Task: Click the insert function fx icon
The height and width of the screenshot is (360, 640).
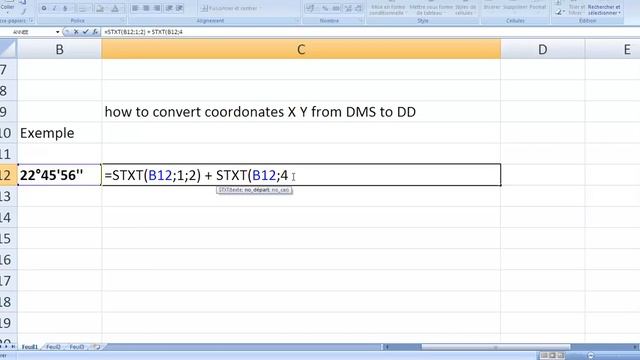Action: pyautogui.click(x=95, y=32)
